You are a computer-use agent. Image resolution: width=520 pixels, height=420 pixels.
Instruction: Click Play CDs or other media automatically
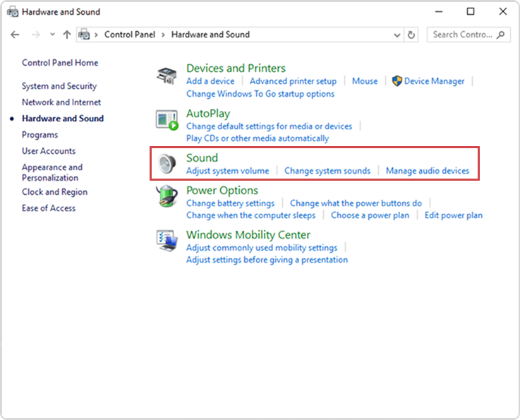[x=258, y=138]
